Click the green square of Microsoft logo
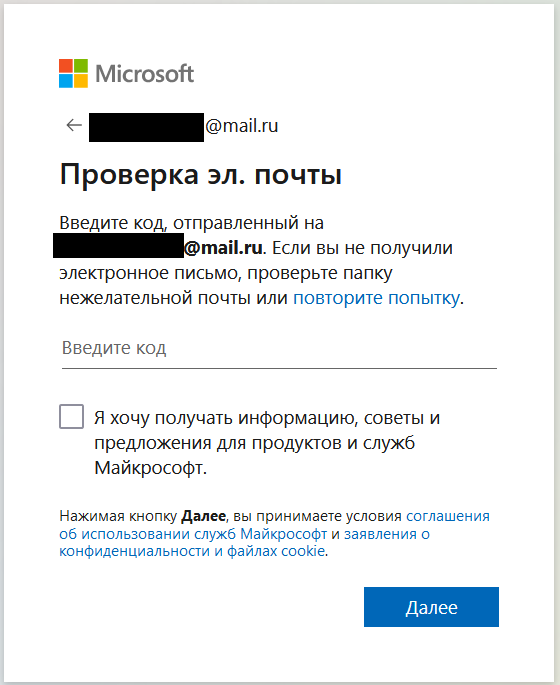Viewport: 560px width, 685px height. click(x=81, y=66)
